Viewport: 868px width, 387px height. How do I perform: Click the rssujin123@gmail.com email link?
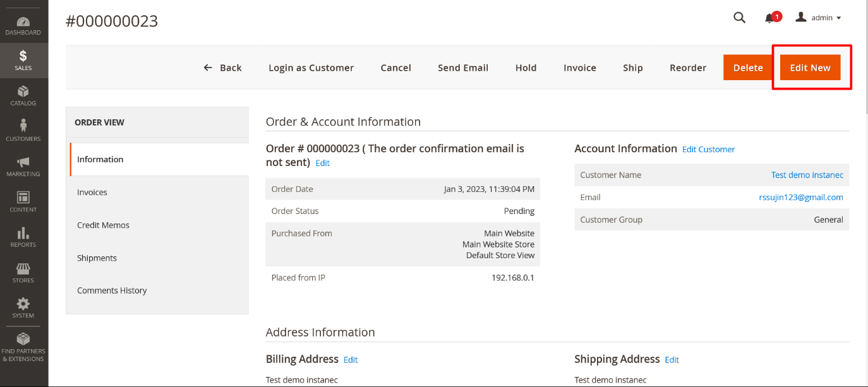800,198
